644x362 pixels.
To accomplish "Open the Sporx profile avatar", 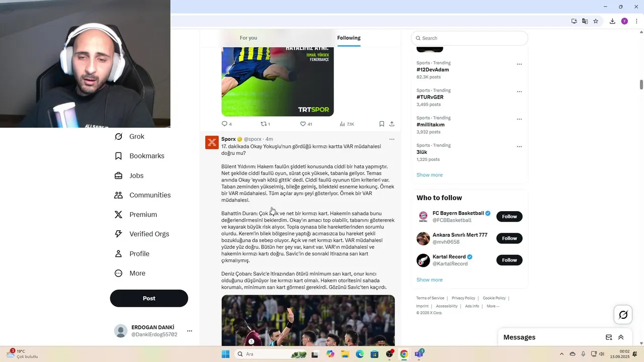I will tap(212, 142).
